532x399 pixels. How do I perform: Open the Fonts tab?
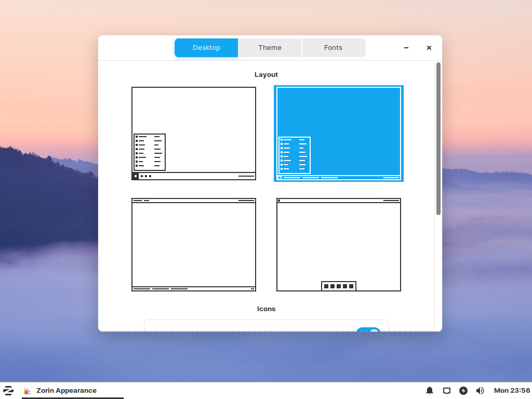(334, 48)
